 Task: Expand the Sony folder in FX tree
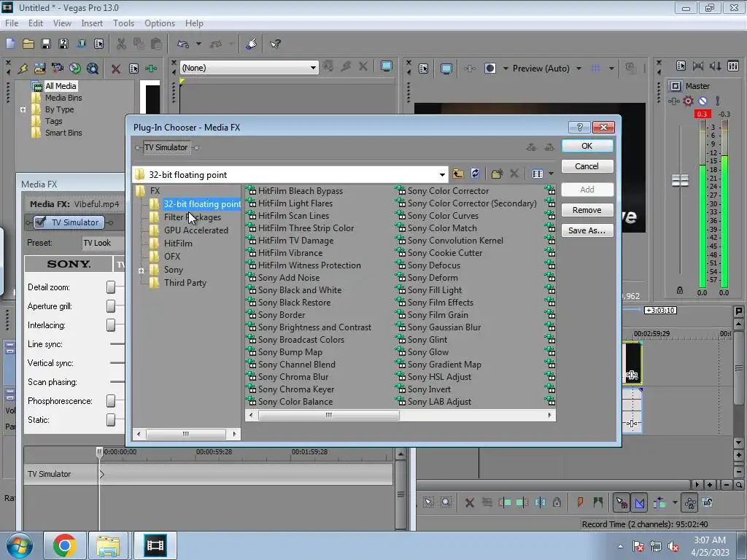pyautogui.click(x=141, y=271)
